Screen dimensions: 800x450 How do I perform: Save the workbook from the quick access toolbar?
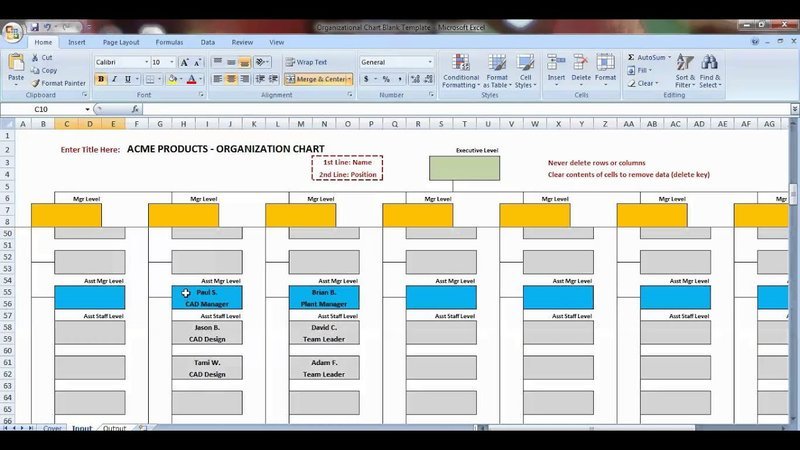tap(35, 27)
